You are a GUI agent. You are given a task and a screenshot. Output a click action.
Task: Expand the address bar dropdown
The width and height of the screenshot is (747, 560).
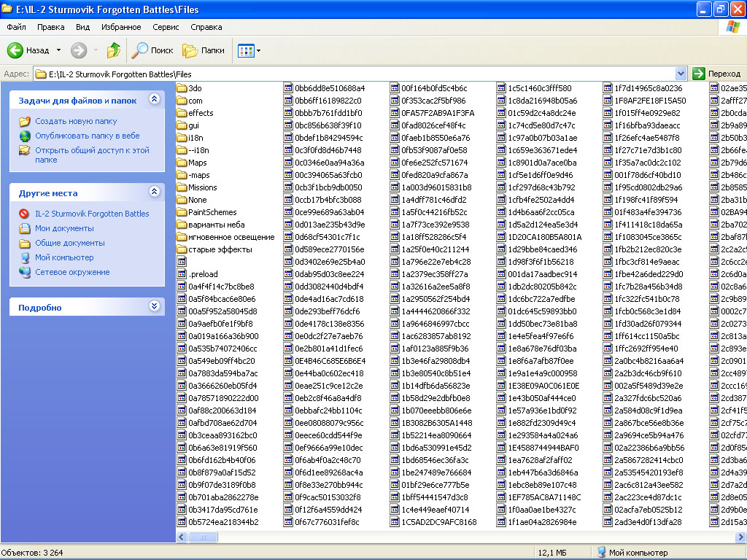click(x=681, y=74)
